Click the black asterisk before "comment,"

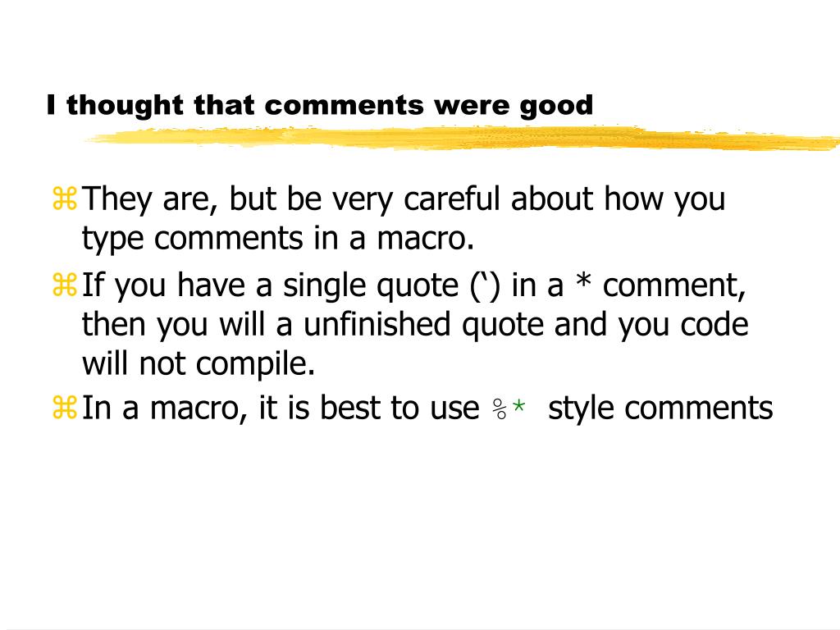click(x=583, y=281)
